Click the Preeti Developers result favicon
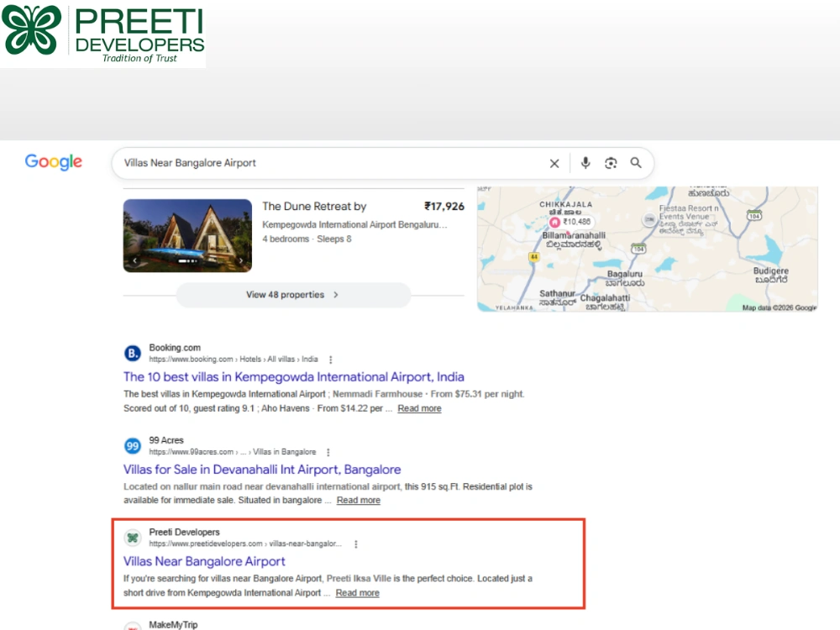The width and height of the screenshot is (840, 630). 133,538
